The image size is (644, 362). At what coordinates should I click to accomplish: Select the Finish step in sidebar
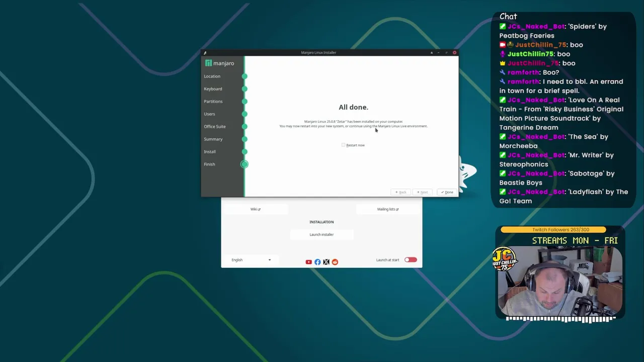tap(209, 164)
